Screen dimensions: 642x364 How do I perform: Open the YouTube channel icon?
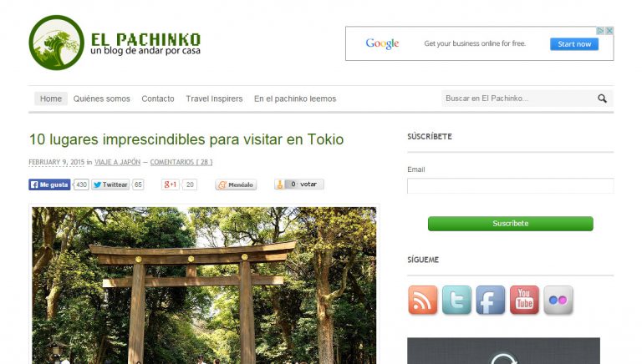524,301
